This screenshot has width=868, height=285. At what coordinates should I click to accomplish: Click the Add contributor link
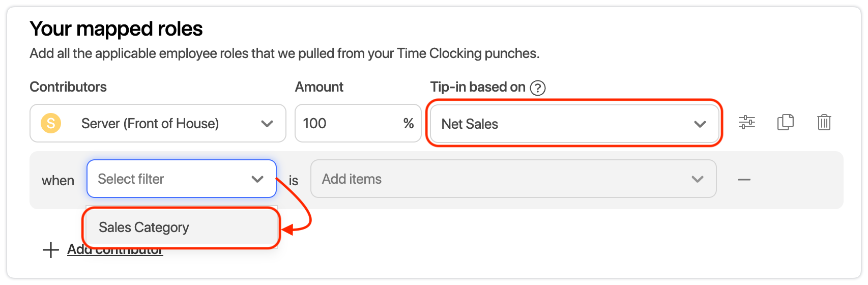tap(115, 251)
